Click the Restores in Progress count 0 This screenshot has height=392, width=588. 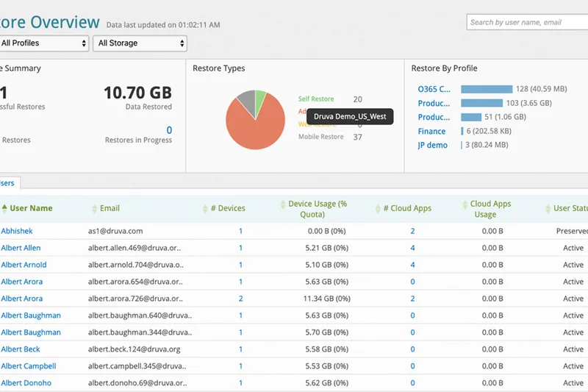coord(169,130)
